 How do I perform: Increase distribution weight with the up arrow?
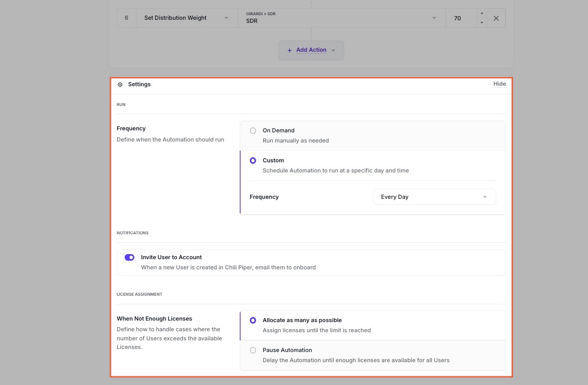tap(482, 14)
